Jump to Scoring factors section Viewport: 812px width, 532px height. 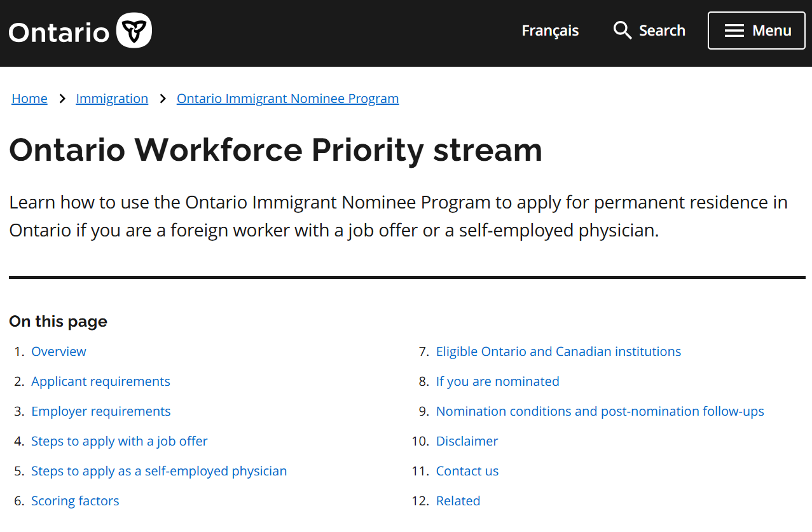click(75, 501)
